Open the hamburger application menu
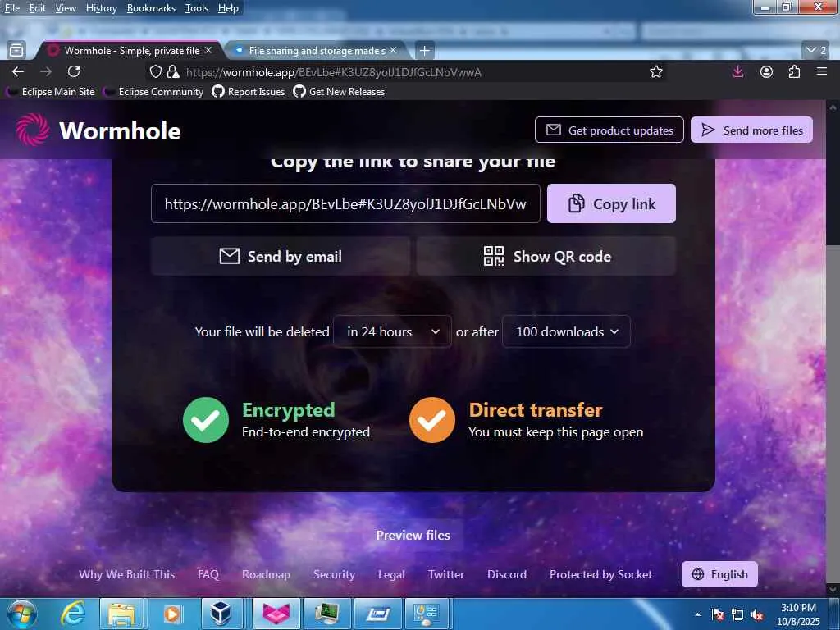This screenshot has height=630, width=840. (x=822, y=72)
